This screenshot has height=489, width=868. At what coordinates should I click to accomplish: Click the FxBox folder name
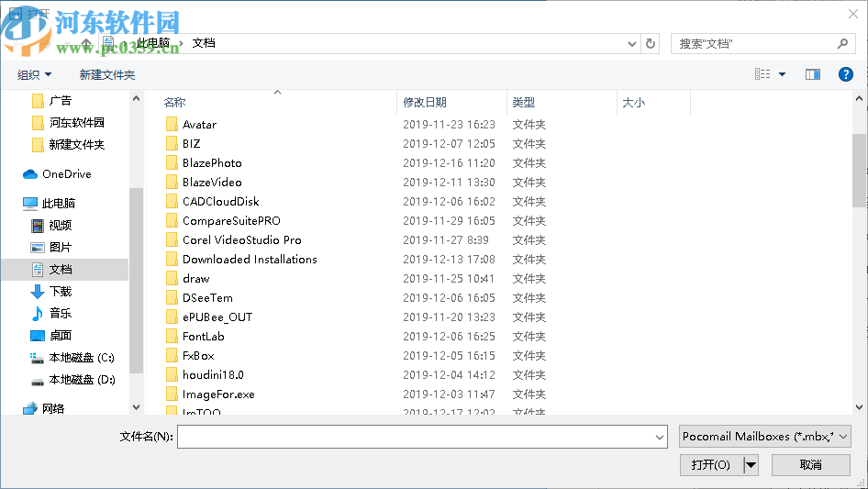pos(198,356)
